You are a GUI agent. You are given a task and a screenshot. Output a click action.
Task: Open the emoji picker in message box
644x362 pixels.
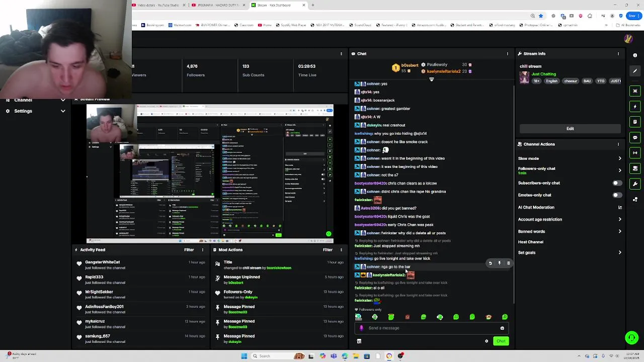tap(502, 328)
